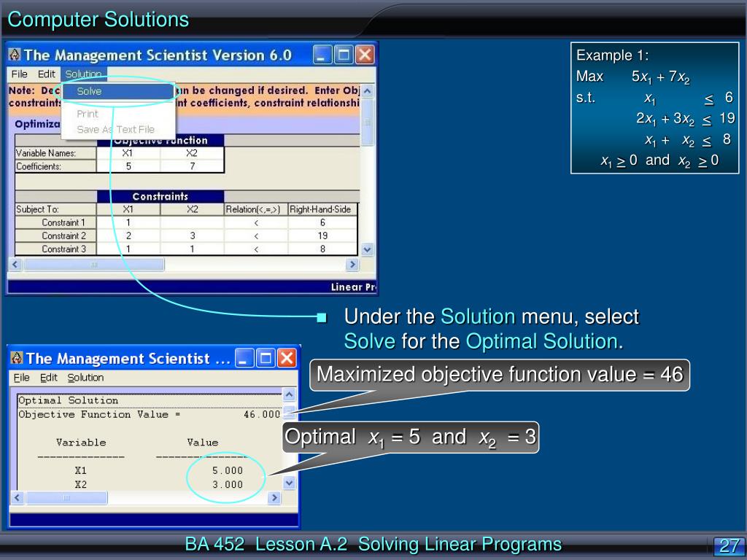Click scroll left arrow in upper window
Image resolution: width=747 pixels, height=560 pixels.
(x=15, y=264)
